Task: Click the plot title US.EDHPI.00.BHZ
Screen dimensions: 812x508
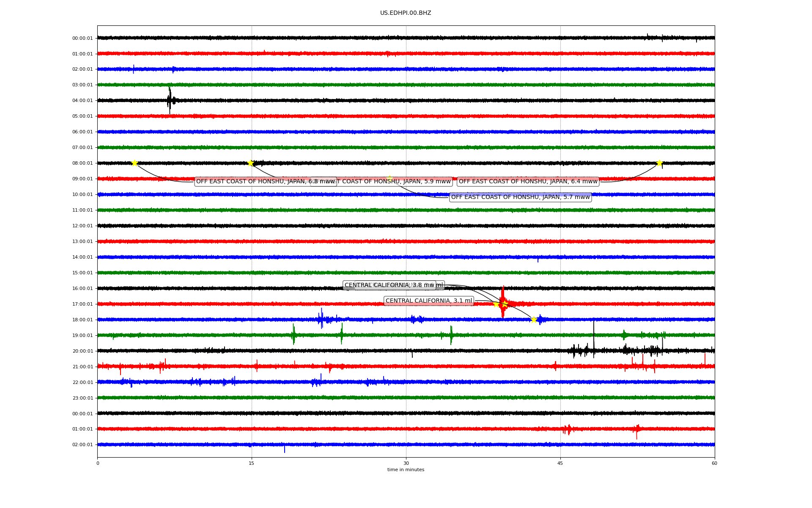Action: coord(406,13)
